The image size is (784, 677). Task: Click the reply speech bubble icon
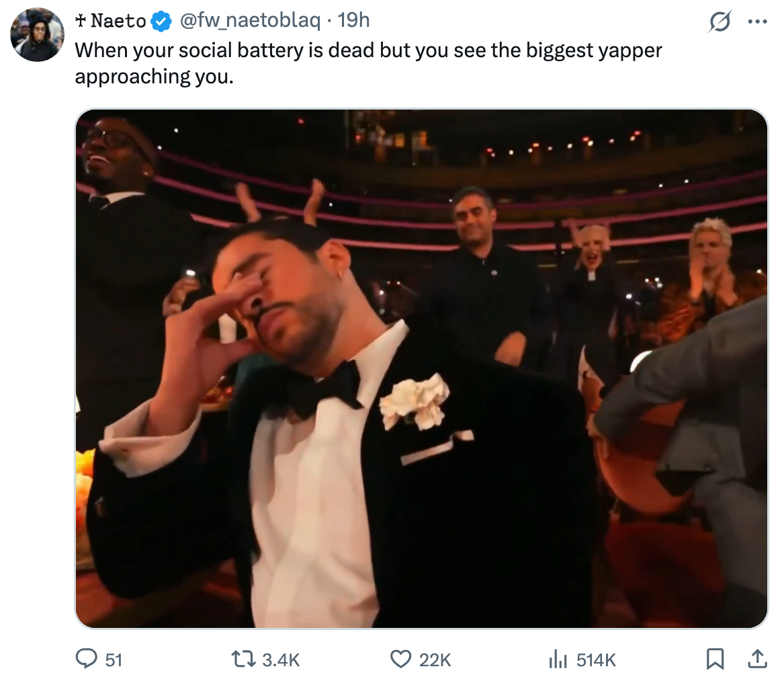pos(86,659)
